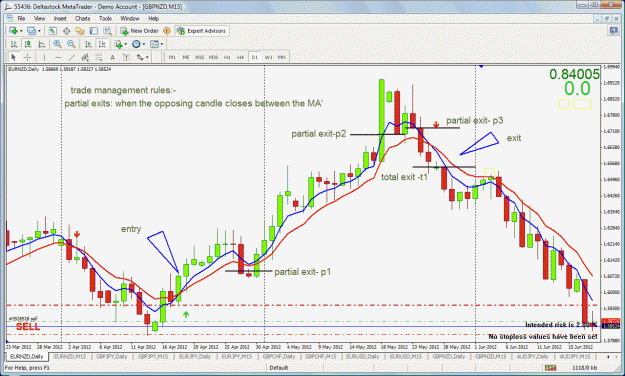Click the connection status bars icon
The width and height of the screenshot is (625, 376).
[550, 368]
